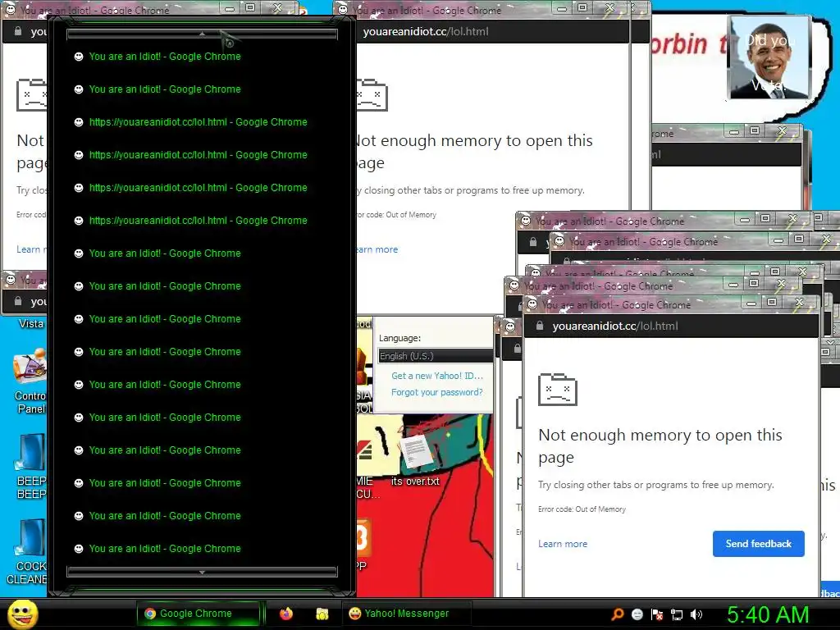This screenshot has height=630, width=840.
Task: Switch to Google Chrome taskbar button
Action: click(197, 614)
